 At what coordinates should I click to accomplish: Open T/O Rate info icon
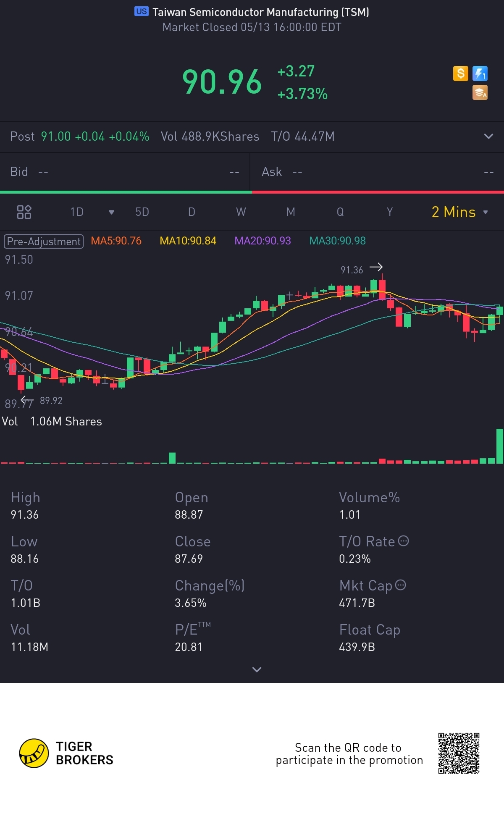pos(403,541)
